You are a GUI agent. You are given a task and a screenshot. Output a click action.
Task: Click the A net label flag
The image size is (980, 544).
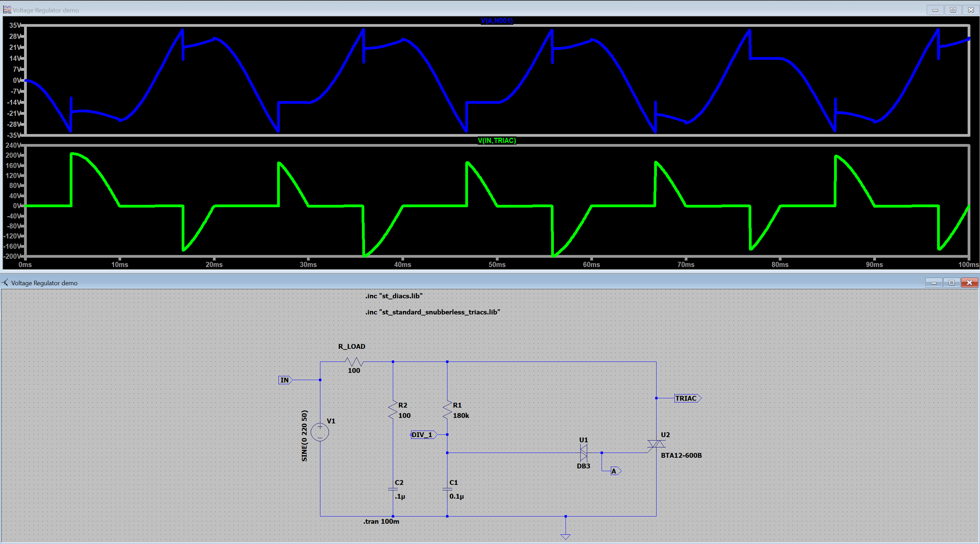pyautogui.click(x=616, y=471)
